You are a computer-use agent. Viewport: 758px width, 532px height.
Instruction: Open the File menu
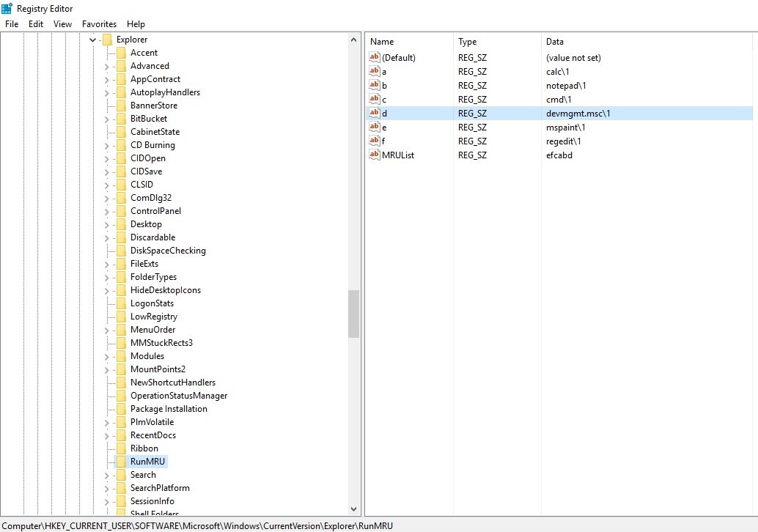(x=12, y=24)
